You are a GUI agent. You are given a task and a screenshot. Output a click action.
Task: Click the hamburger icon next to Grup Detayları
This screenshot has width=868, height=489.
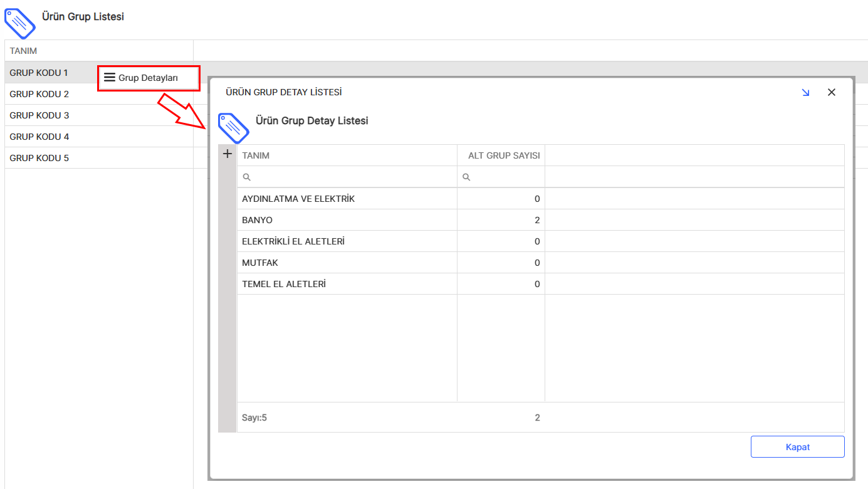[x=110, y=78]
